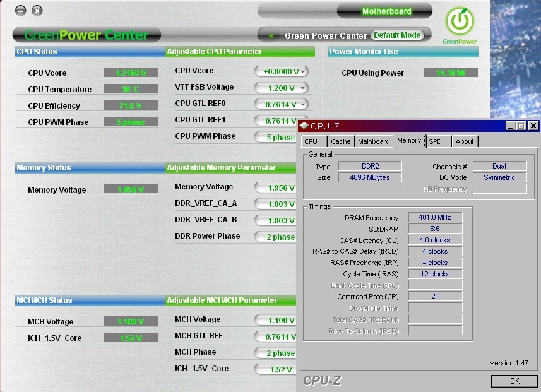Click the 2T Command Rate value
The height and width of the screenshot is (392, 541).
(x=435, y=296)
